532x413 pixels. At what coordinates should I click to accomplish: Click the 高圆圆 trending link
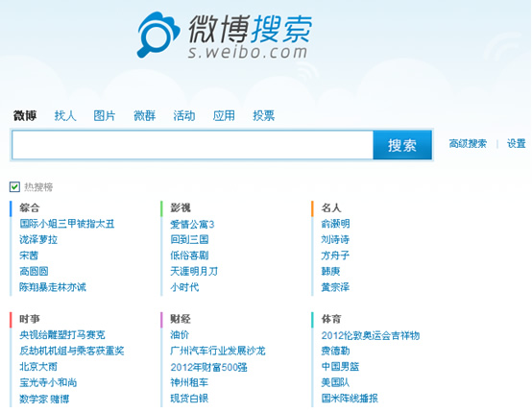point(34,271)
